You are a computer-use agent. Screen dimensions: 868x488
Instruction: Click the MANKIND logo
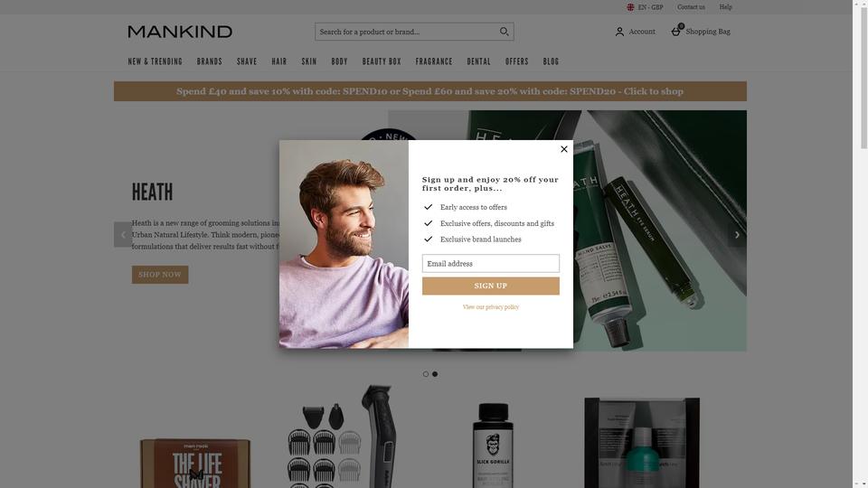[180, 32]
